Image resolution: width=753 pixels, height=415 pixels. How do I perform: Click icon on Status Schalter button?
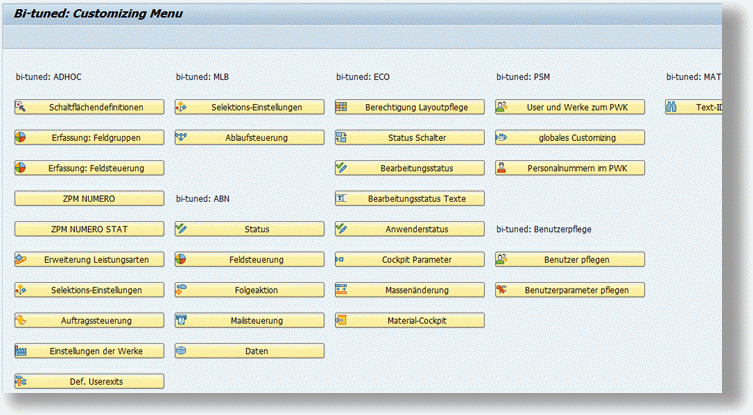[341, 137]
